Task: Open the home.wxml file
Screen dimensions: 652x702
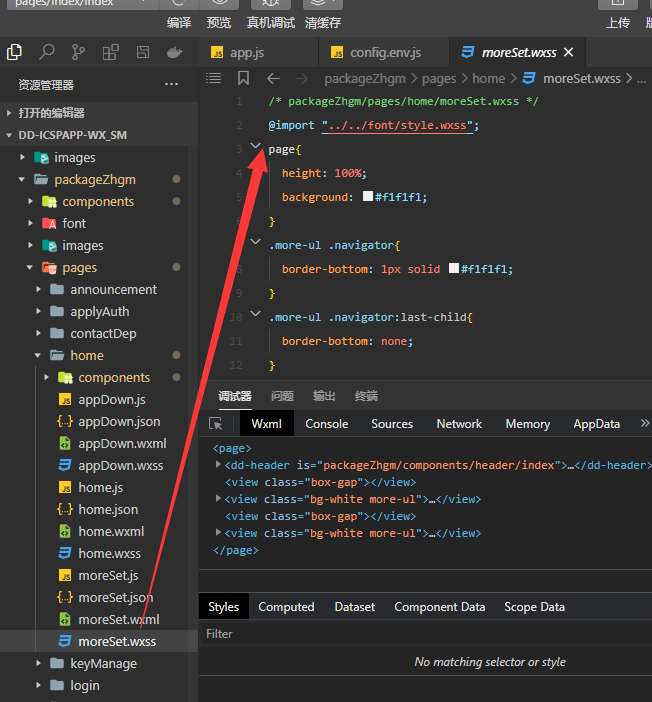Action: click(x=111, y=531)
